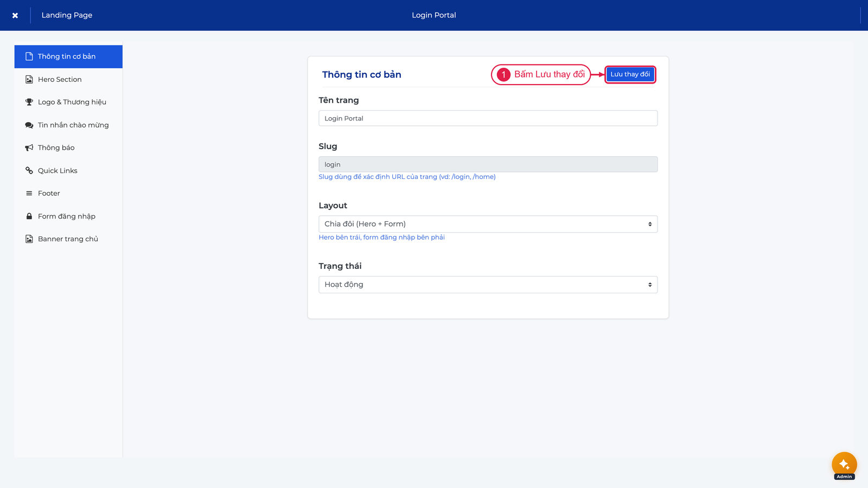Open the Thông báo section

click(68, 147)
